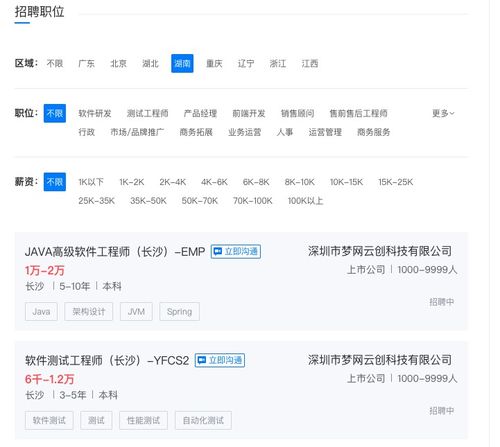Expand 更多 position categories
Image resolution: width=500 pixels, height=447 pixels.
(443, 113)
